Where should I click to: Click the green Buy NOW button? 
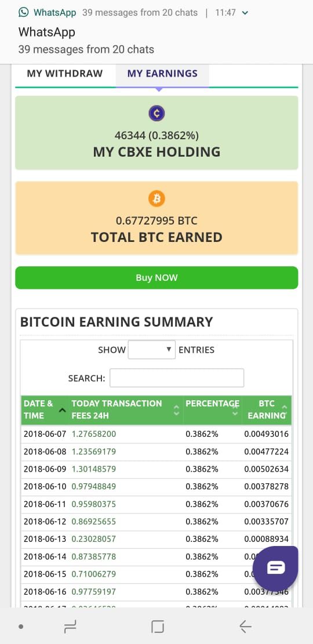[x=156, y=278]
